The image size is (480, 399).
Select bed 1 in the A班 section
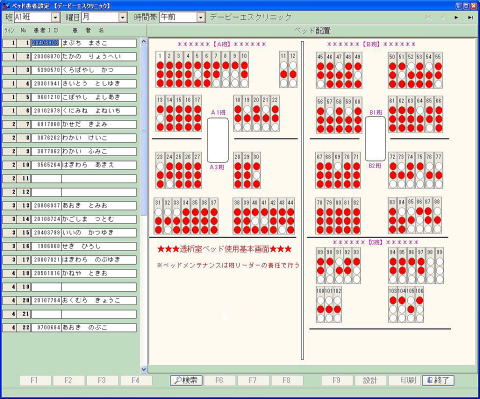click(x=160, y=69)
